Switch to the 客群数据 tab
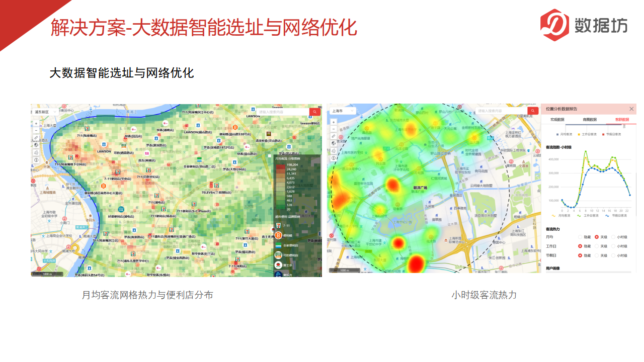Viewport: 644px width, 362px height. [x=622, y=120]
